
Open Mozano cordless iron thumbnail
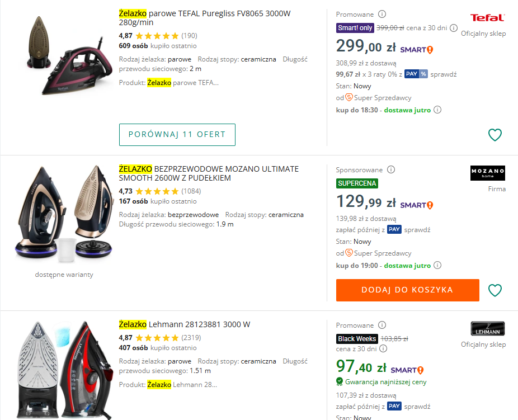pyautogui.click(x=64, y=215)
